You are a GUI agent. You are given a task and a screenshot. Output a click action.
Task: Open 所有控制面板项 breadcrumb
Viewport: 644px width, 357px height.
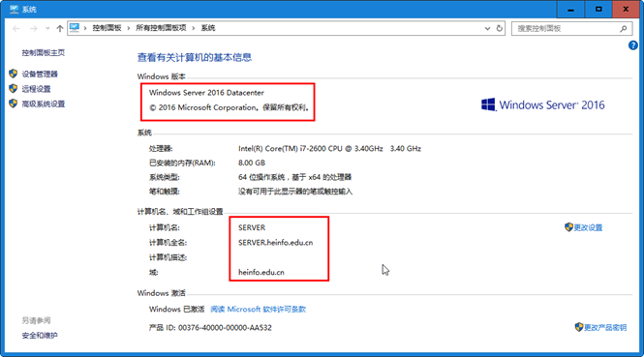click(161, 28)
